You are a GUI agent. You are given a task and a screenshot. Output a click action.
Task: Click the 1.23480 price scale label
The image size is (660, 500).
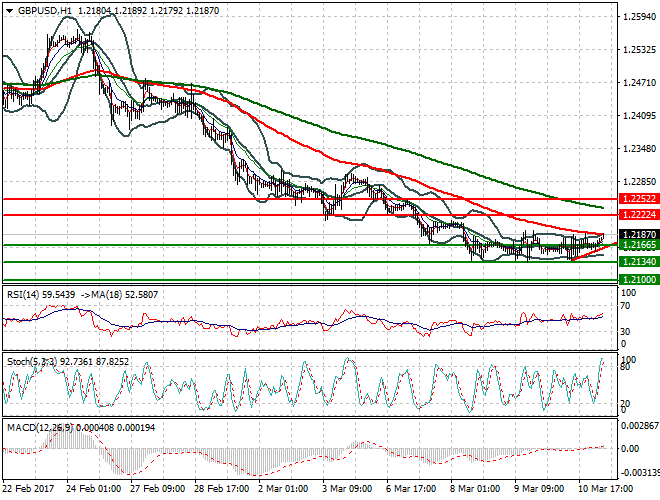(x=638, y=149)
